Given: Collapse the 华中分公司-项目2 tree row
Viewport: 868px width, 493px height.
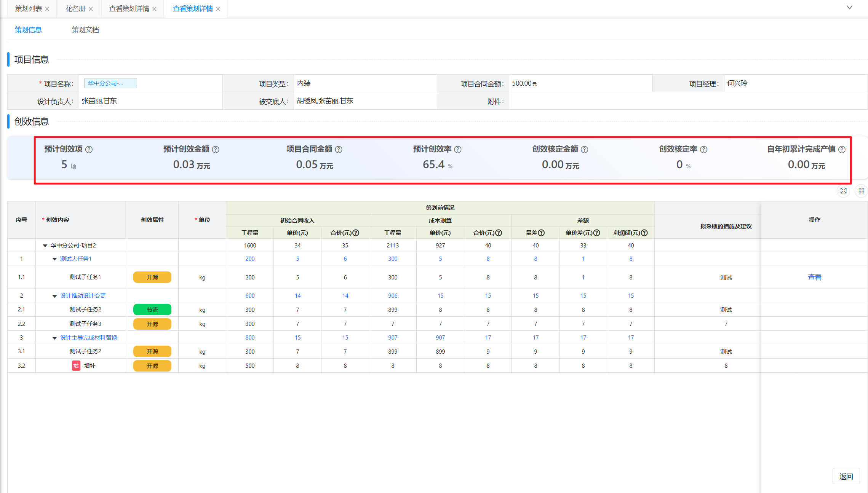Looking at the screenshot, I should 45,246.
